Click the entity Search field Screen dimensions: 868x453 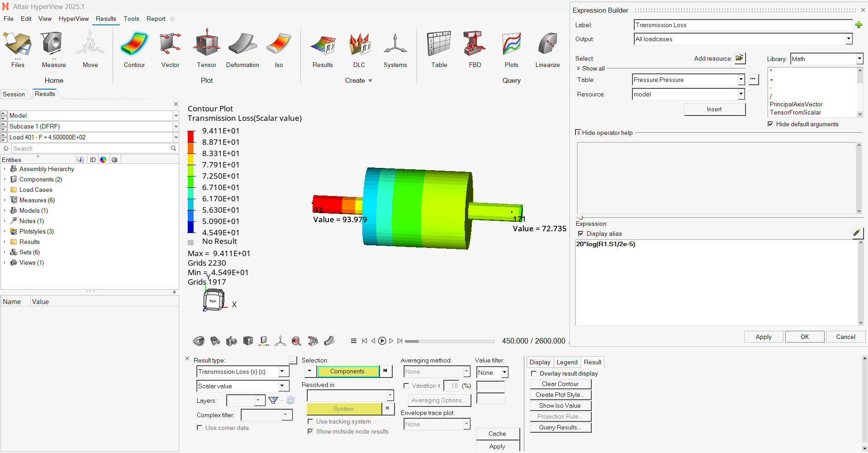tap(91, 148)
